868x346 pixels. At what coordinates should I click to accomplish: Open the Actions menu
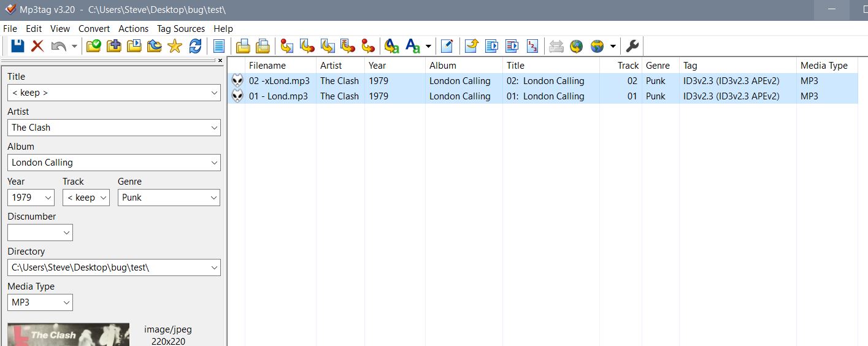[x=133, y=28]
